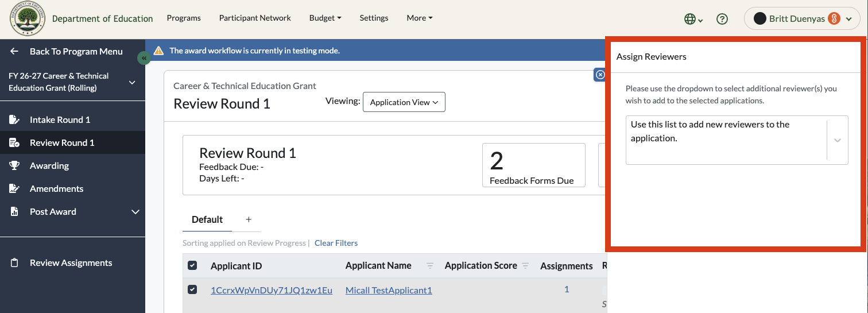This screenshot has height=313, width=868.
Task: Click the warning triangle in the testing mode banner
Action: pyautogui.click(x=158, y=51)
